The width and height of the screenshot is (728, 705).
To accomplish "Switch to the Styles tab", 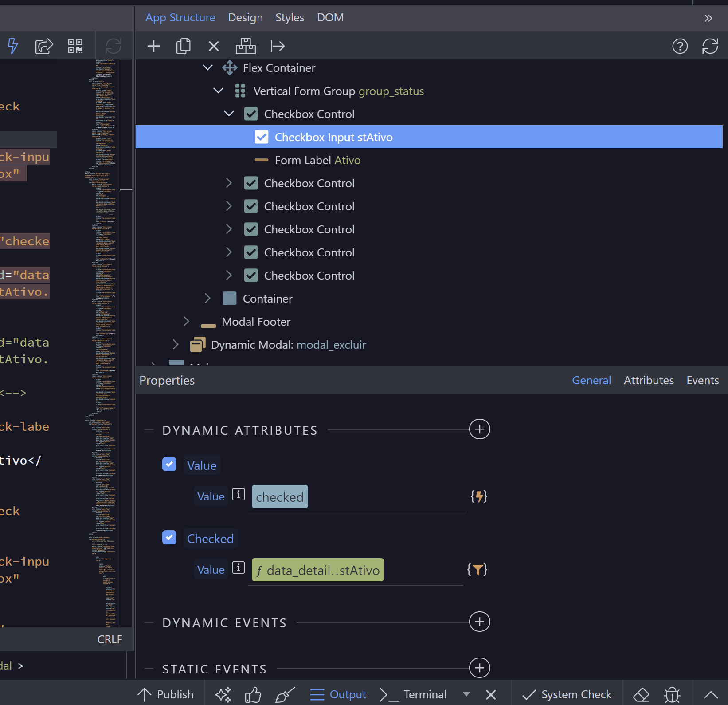I will [290, 18].
